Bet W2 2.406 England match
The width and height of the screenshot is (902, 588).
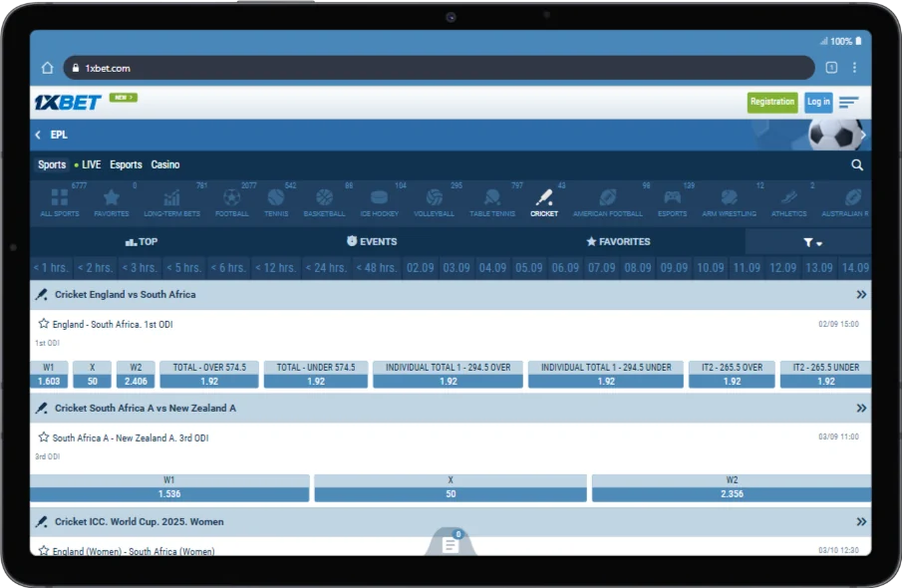(x=136, y=375)
